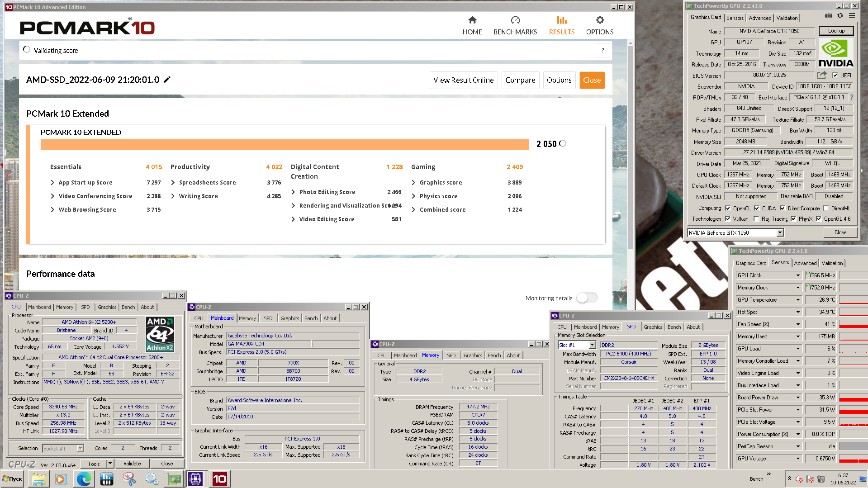This screenshot has height=488, width=868.
Task: Open the RESULTS section
Action: click(562, 25)
